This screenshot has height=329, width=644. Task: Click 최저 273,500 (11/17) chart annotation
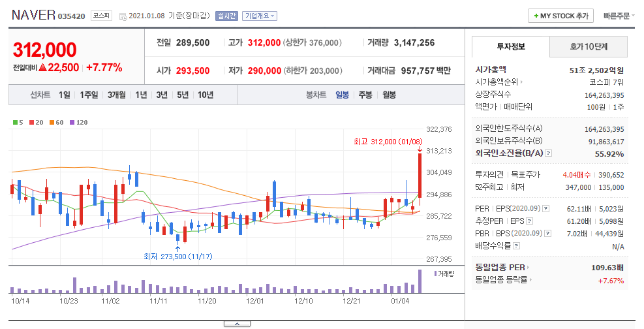(178, 257)
